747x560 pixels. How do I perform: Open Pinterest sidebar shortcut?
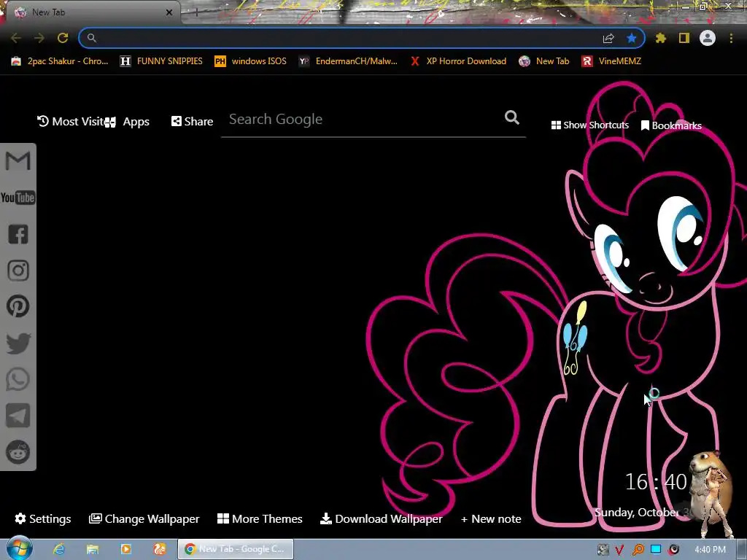(18, 306)
